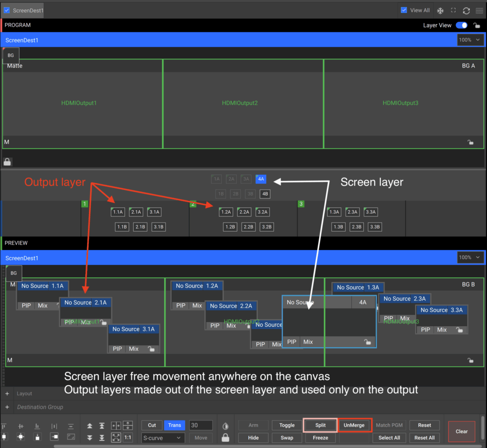Select the 4A screen layer tab

coord(261,179)
